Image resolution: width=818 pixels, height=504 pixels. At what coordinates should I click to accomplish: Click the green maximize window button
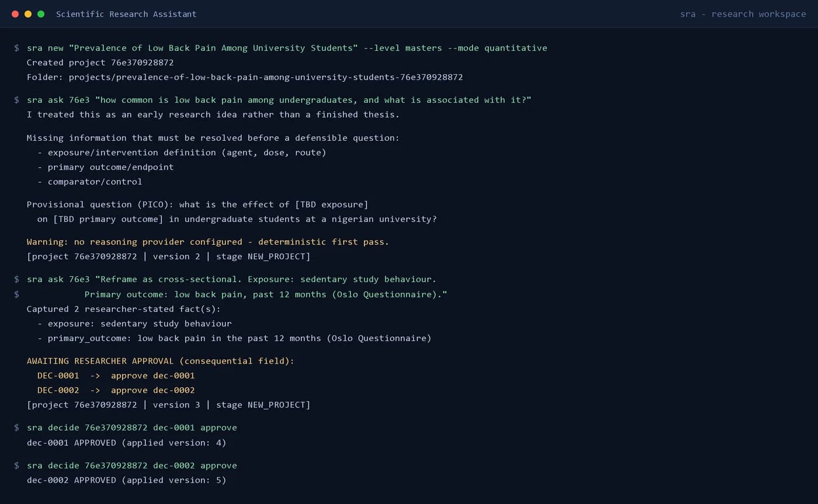pyautogui.click(x=41, y=14)
